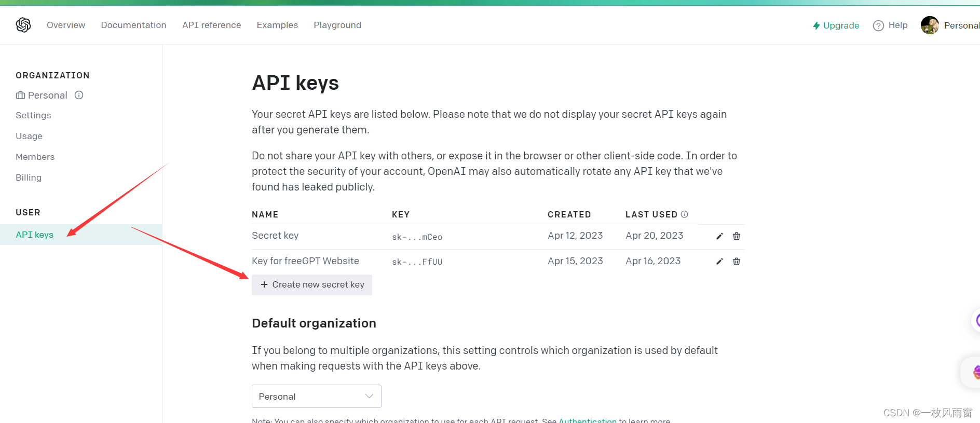Select API keys in the sidebar
This screenshot has width=980, height=423.
point(81,235)
